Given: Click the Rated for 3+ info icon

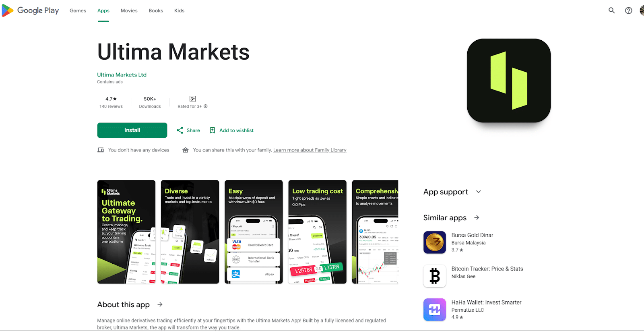Looking at the screenshot, I should pyautogui.click(x=206, y=106).
